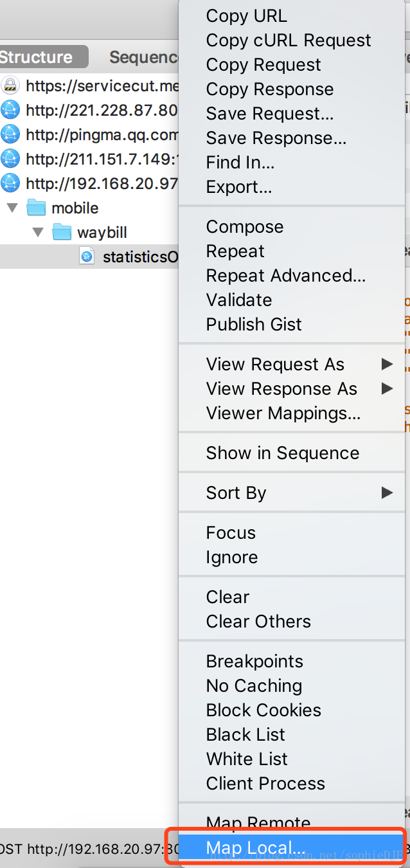
Task: Select Copy cURL Request menu entry
Action: point(289,41)
